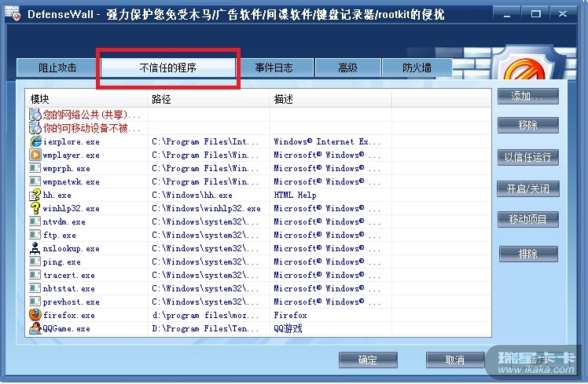Sort by the 路径 column header
This screenshot has height=384, width=588.
tap(208, 99)
